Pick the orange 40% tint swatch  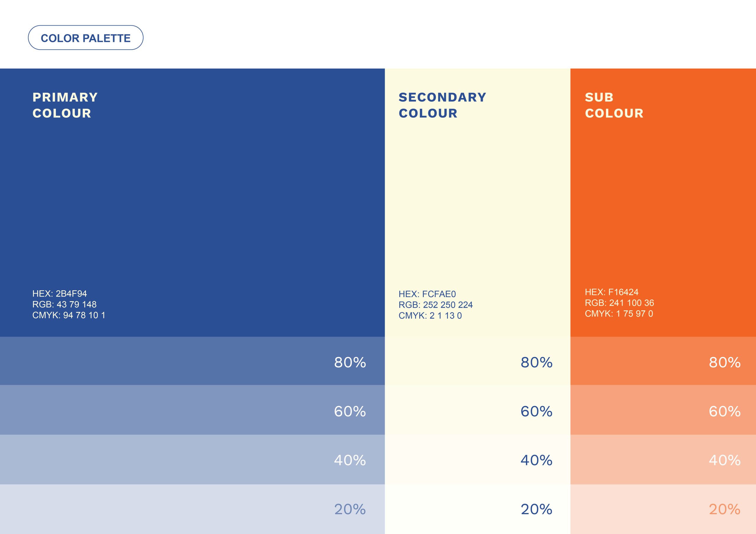tap(663, 459)
